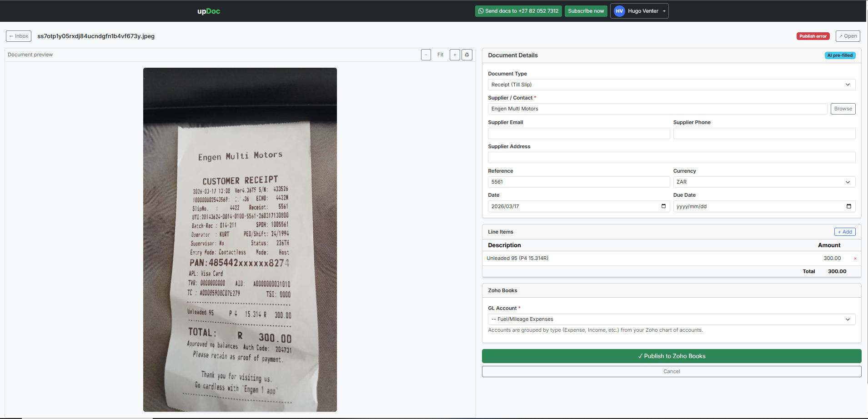The height and width of the screenshot is (419, 868).
Task: Click the rotate preview icon
Action: (x=467, y=55)
